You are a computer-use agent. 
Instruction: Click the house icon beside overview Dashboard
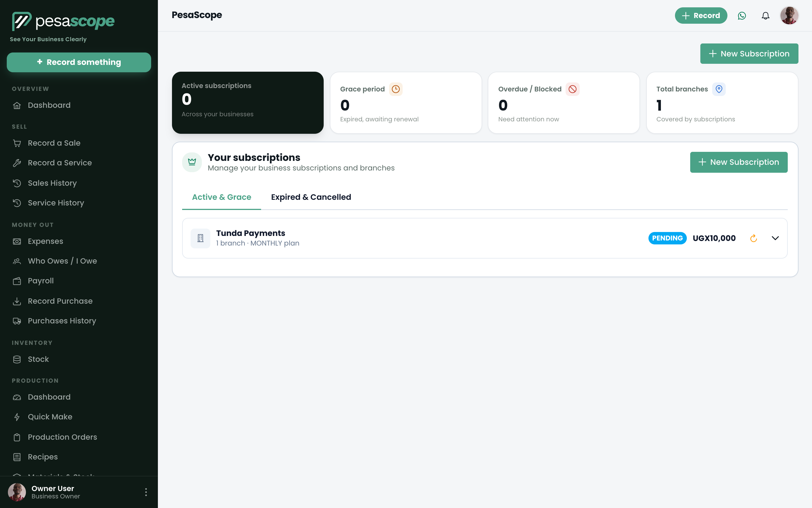coord(17,106)
